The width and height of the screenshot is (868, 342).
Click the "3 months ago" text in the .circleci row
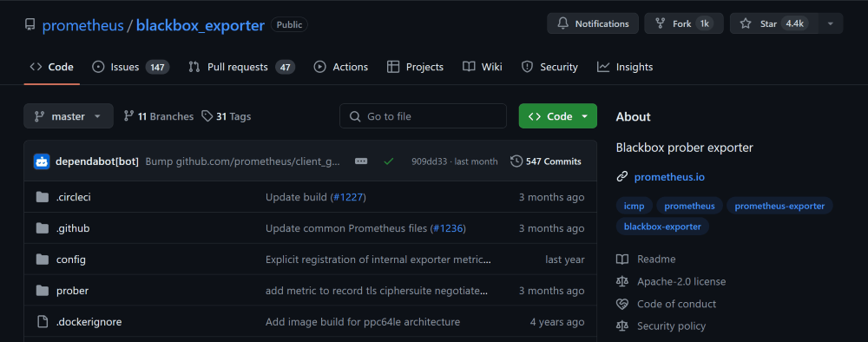coord(551,197)
